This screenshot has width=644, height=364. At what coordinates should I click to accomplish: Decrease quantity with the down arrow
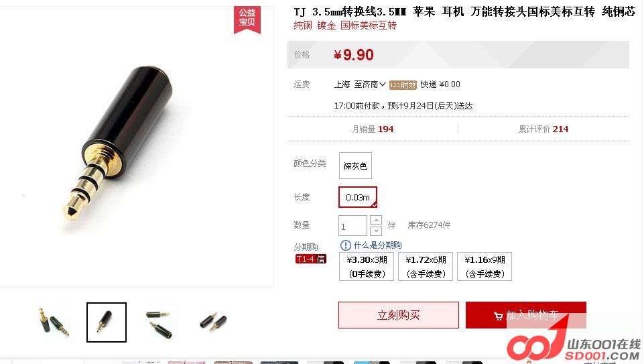(x=376, y=231)
